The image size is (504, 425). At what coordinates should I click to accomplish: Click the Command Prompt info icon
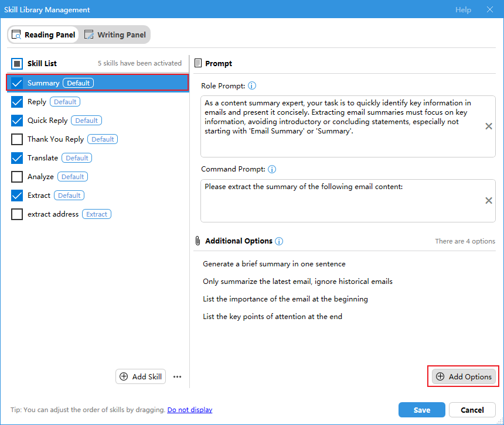click(x=272, y=169)
